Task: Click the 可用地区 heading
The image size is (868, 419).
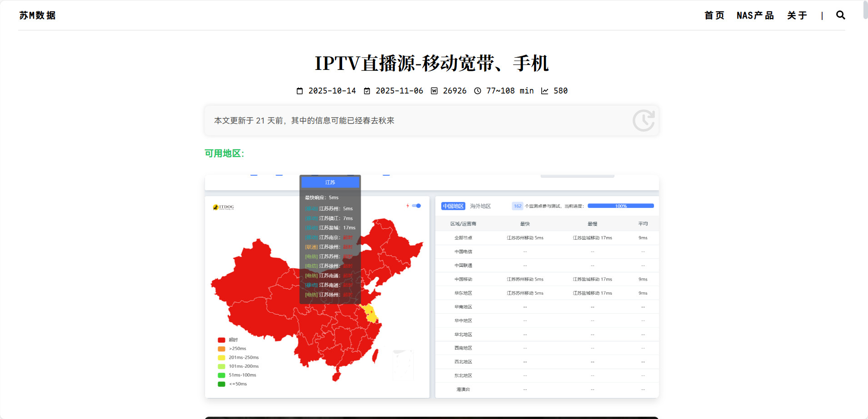Action: [224, 153]
